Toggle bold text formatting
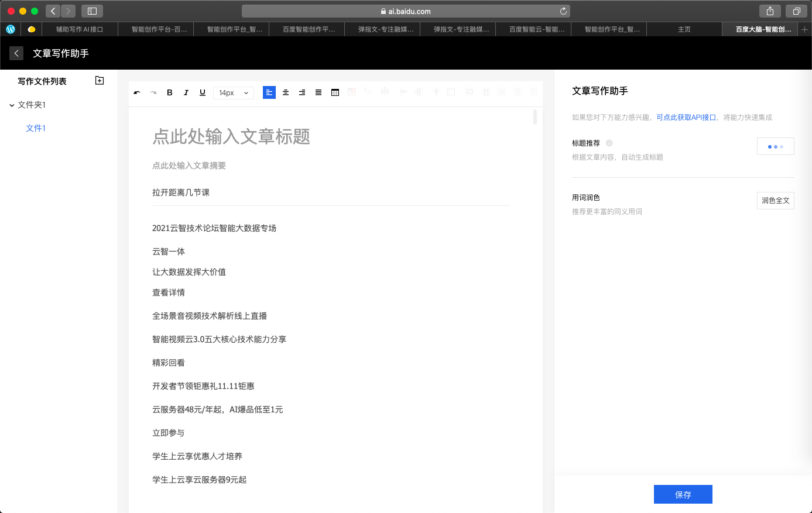The image size is (812, 513). [x=170, y=92]
